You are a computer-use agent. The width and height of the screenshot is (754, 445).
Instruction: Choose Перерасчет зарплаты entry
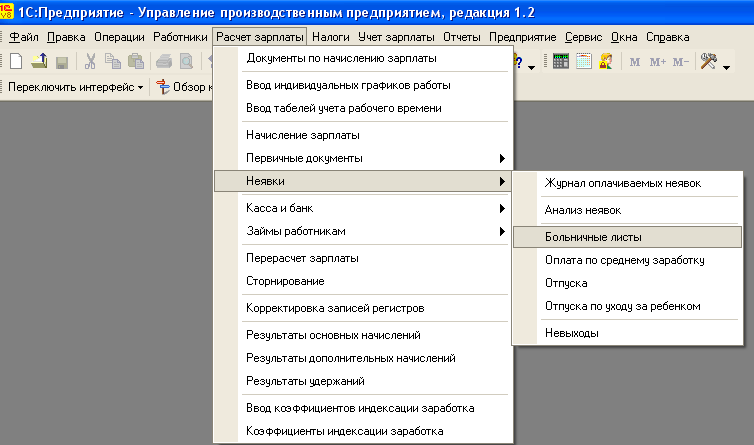point(363,258)
